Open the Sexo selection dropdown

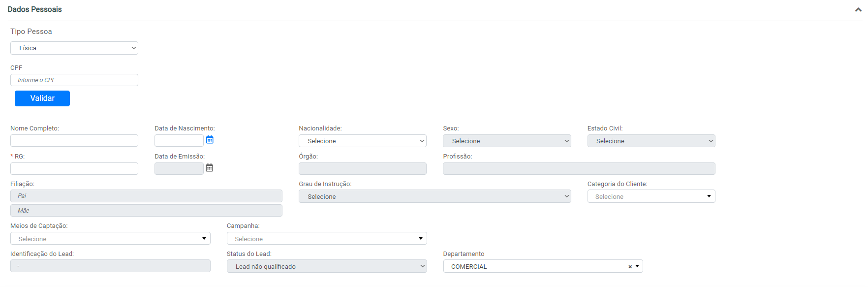pos(506,141)
